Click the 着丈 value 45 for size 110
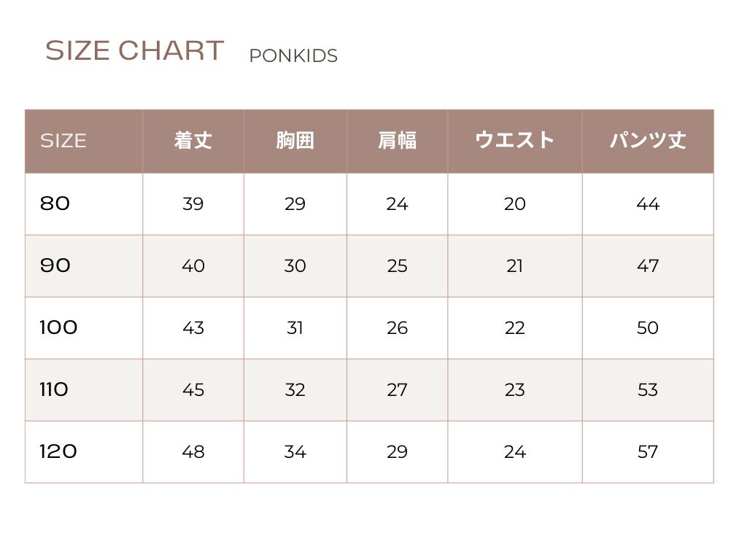The height and width of the screenshot is (560, 747). [x=193, y=390]
